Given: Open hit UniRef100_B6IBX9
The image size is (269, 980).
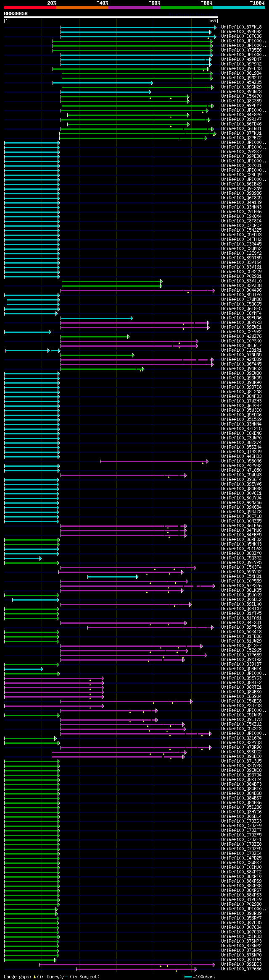Looking at the screenshot, I should tap(241, 184).
